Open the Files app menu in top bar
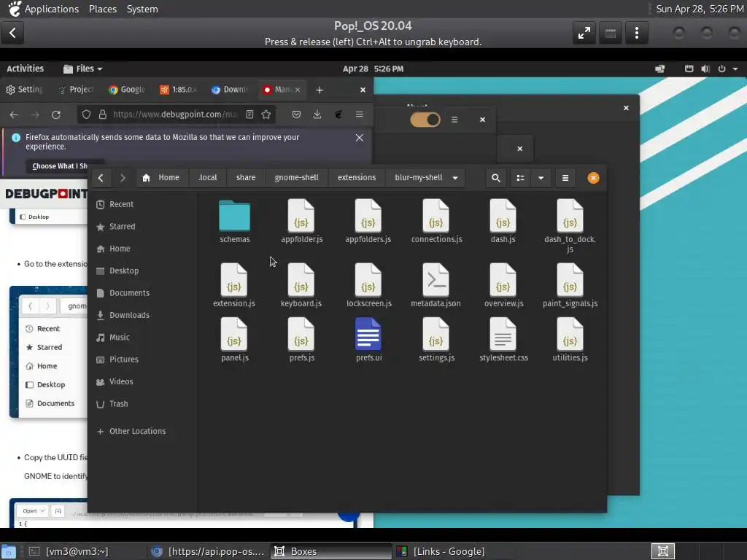The image size is (747, 560). [83, 69]
